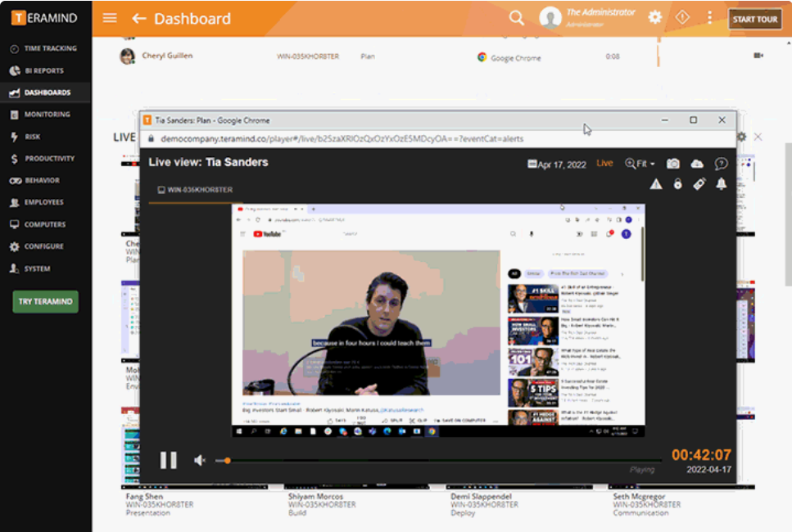This screenshot has width=792, height=532.
Task: Switch to Live mode in the player
Action: pyautogui.click(x=604, y=163)
